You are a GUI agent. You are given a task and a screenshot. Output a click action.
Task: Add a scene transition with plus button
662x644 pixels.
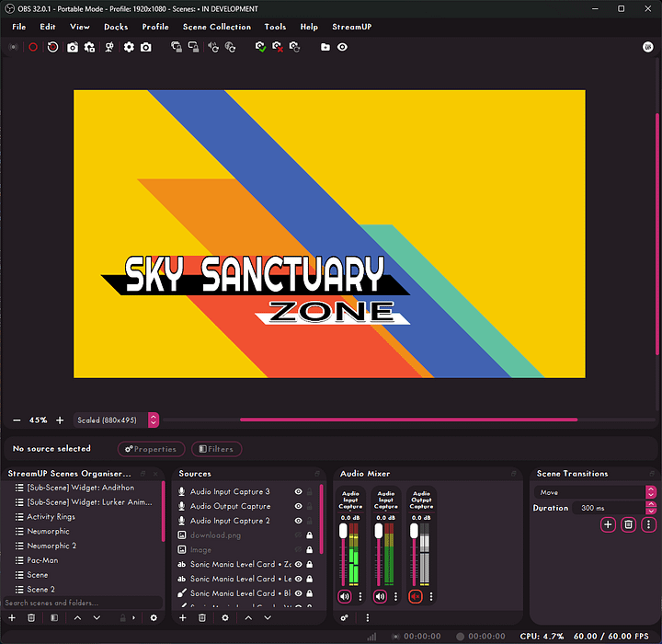608,524
